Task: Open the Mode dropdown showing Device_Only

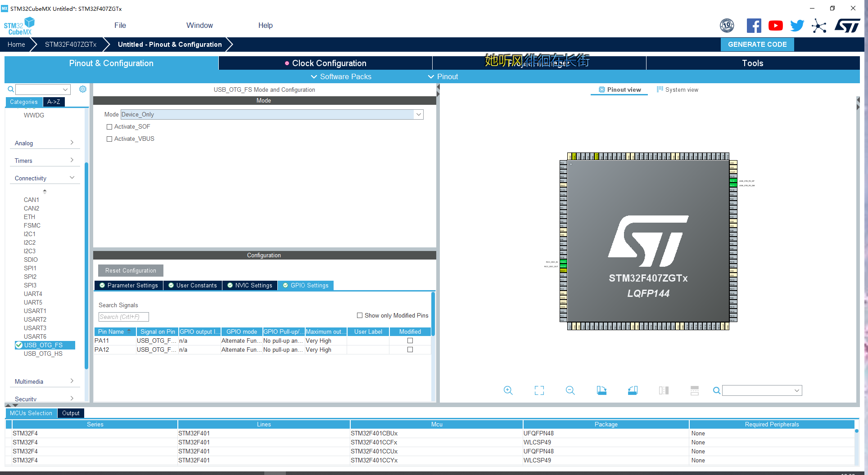Action: click(418, 114)
